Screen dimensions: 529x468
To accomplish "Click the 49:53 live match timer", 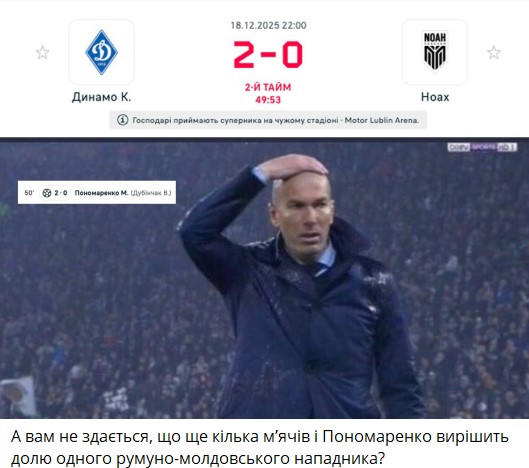I will pos(268,100).
